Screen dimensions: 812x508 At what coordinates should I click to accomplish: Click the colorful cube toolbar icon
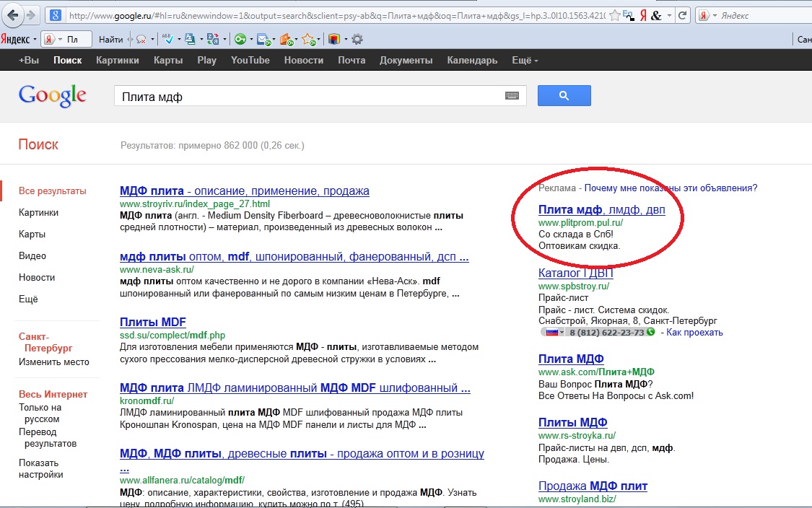tap(334, 39)
